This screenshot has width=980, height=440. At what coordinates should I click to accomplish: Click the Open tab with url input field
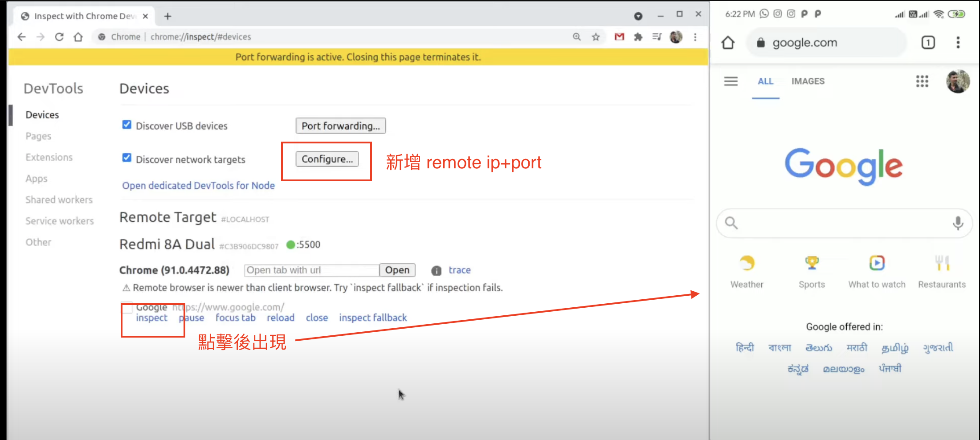311,270
